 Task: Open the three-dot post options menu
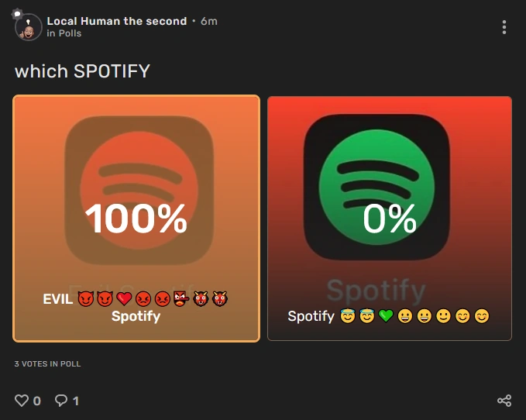click(x=504, y=27)
